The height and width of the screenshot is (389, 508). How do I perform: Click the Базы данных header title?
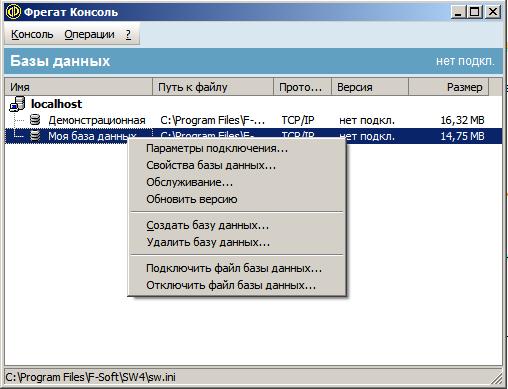click(x=60, y=61)
